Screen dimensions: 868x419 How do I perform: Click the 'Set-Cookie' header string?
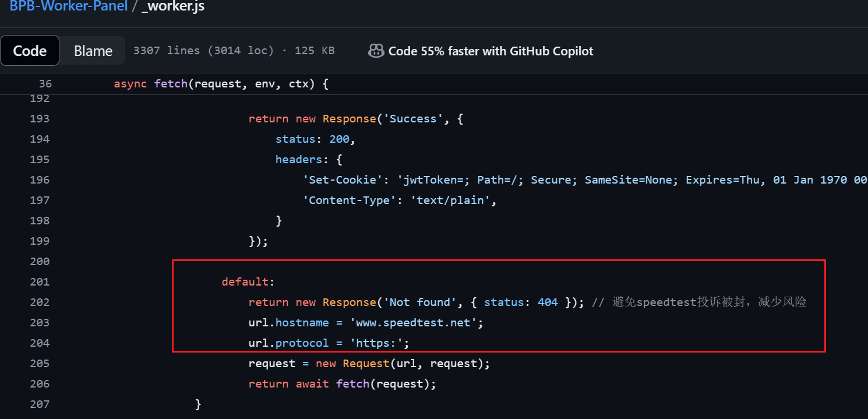[x=340, y=180]
